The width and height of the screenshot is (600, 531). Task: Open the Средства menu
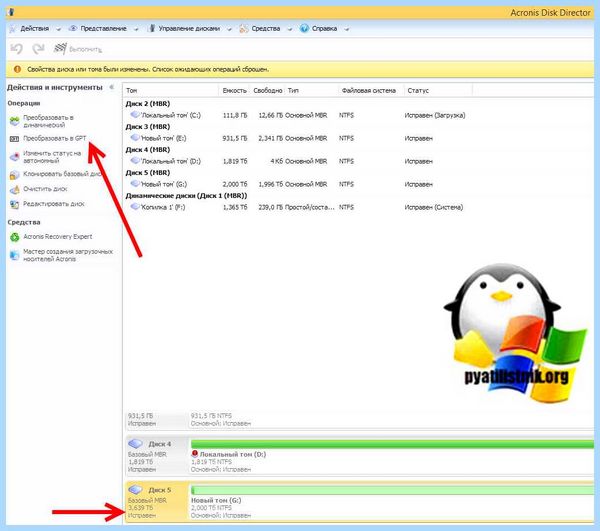(266, 29)
